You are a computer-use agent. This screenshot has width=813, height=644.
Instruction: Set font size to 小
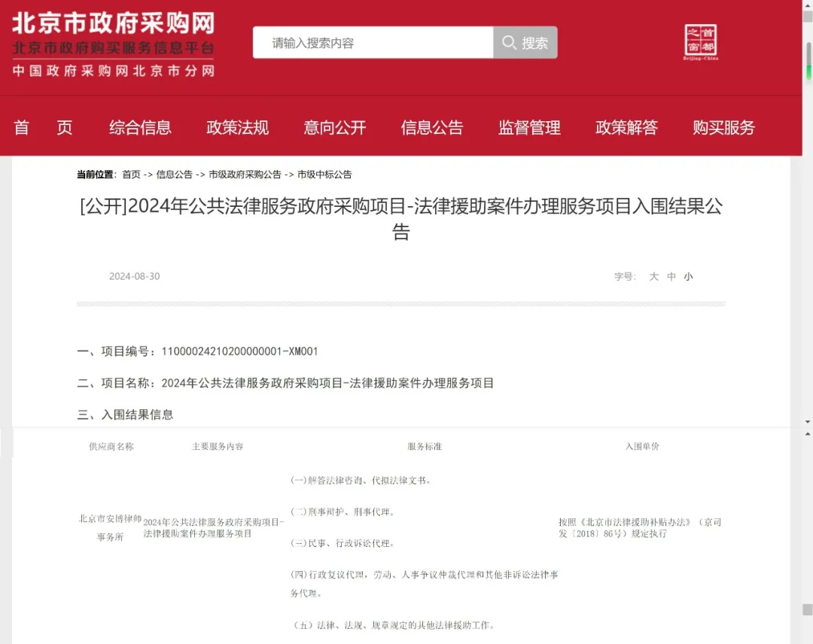coord(689,277)
